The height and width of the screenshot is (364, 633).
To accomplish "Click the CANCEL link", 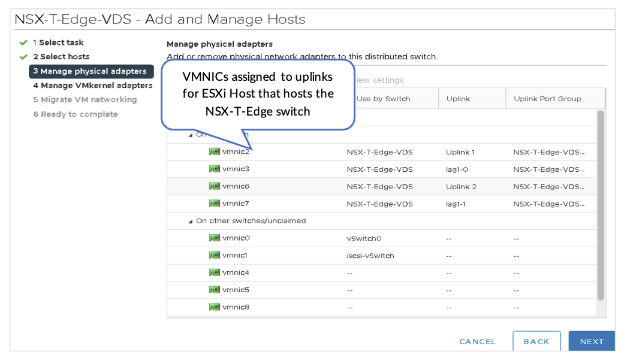I will [477, 342].
